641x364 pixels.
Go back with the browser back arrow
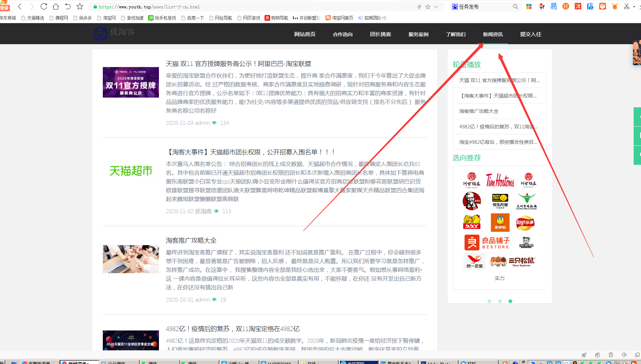pyautogui.click(x=20, y=6)
